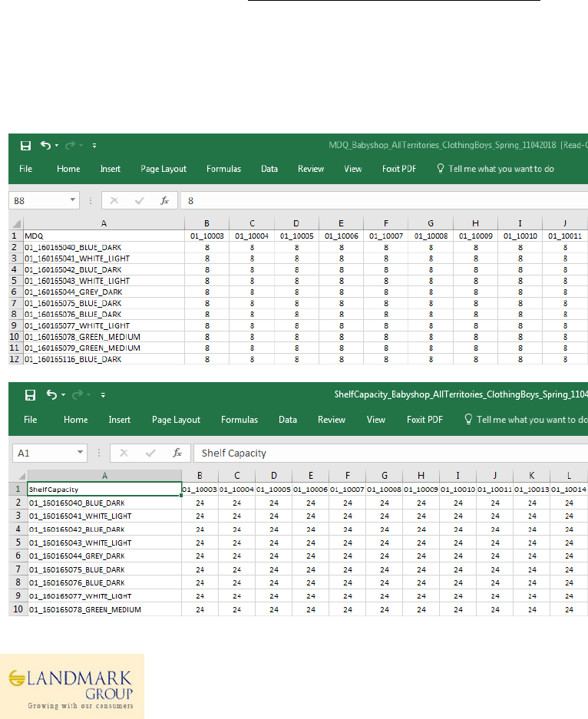The width and height of the screenshot is (588, 719).
Task: Click the Undo arrow in the MDQ workbook
Action: (45, 145)
